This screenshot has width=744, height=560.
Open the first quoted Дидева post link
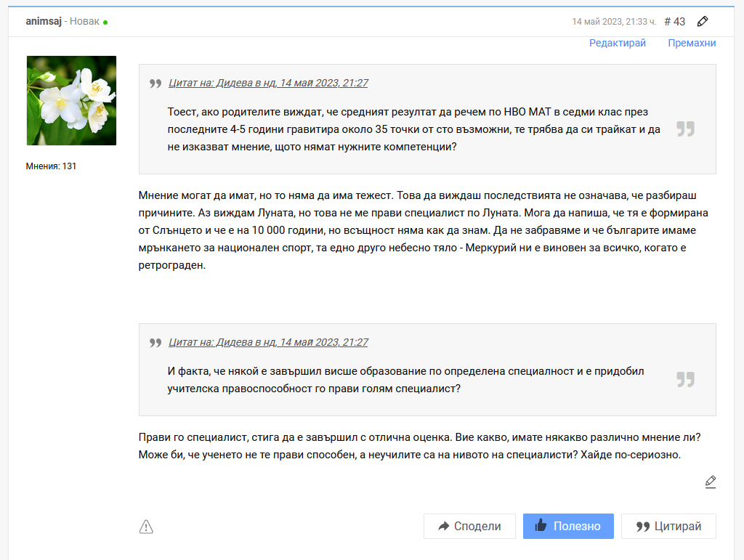268,83
